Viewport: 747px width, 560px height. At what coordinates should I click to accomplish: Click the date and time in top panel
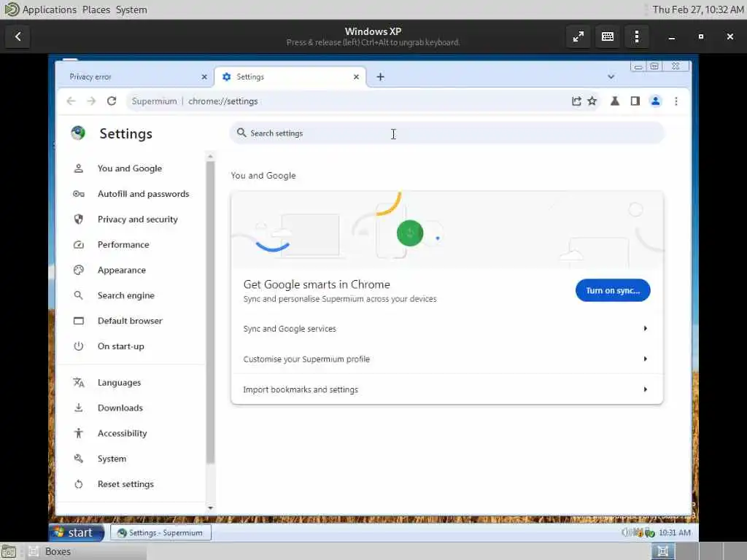[x=697, y=9]
